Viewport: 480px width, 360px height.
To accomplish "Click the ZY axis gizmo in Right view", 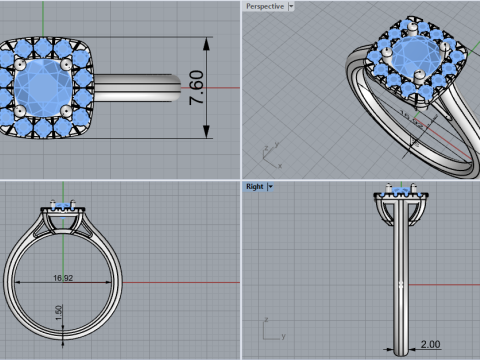I will [x=274, y=329].
